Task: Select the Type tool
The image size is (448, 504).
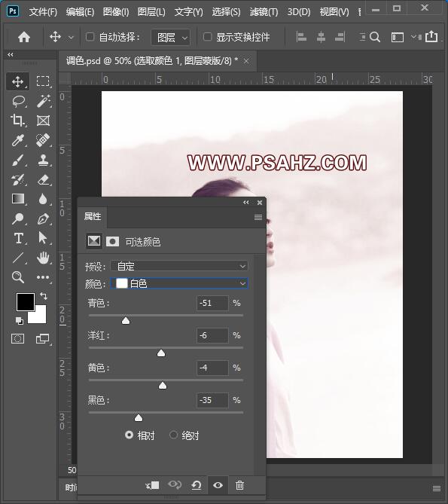Action: (18, 239)
